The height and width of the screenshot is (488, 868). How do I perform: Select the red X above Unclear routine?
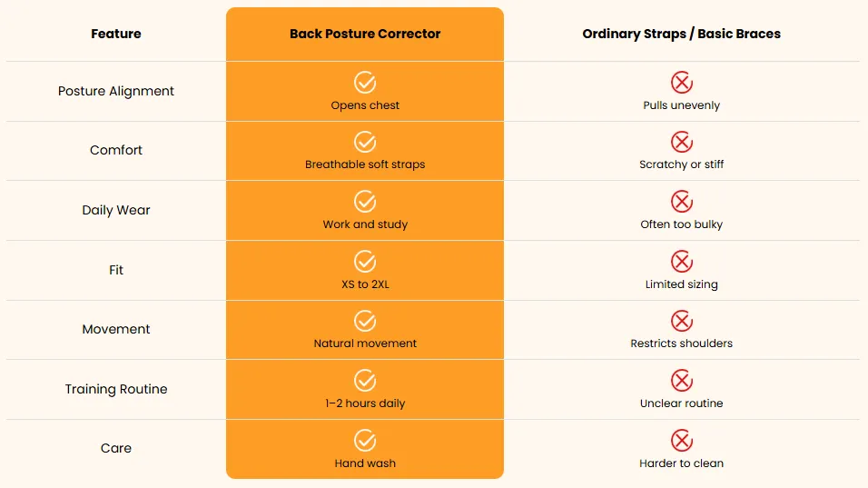[x=682, y=381]
